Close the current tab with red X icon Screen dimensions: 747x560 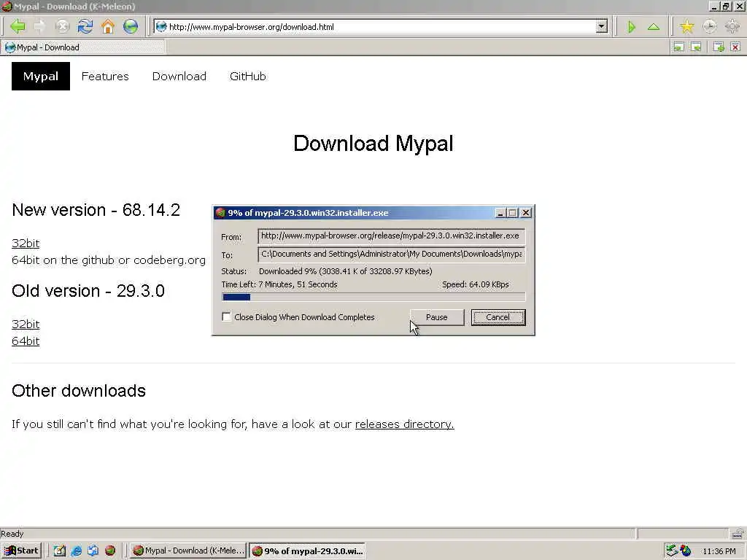[x=735, y=47]
